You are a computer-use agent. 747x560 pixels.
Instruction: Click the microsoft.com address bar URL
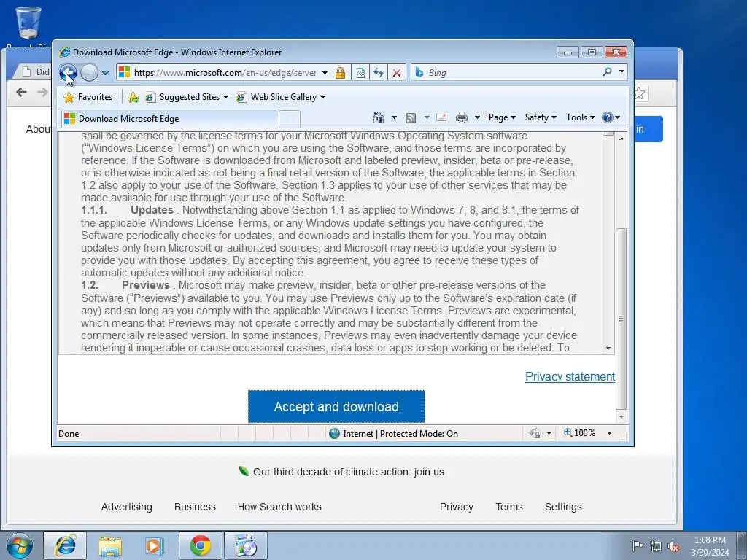pos(225,73)
